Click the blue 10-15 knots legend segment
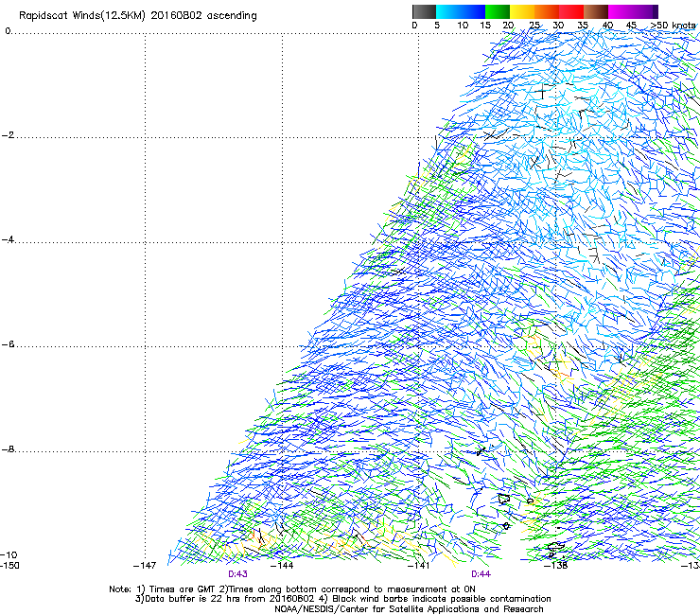 (473, 11)
